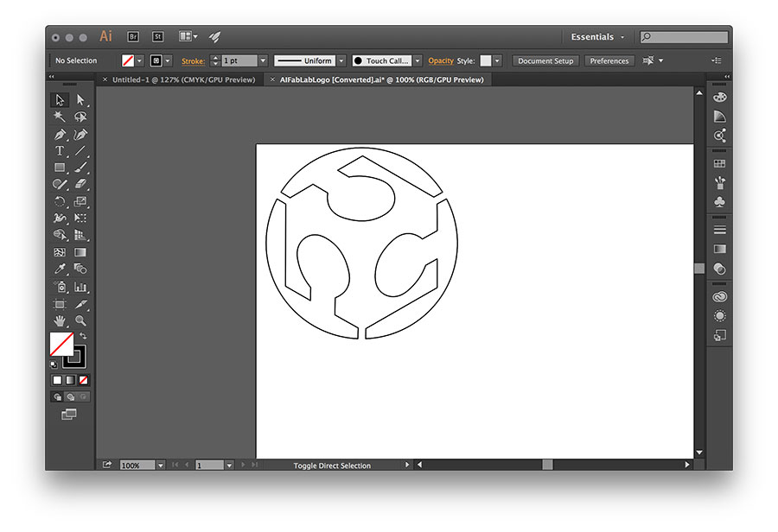Select the Column Graph tool
The image size is (778, 532).
[x=80, y=287]
